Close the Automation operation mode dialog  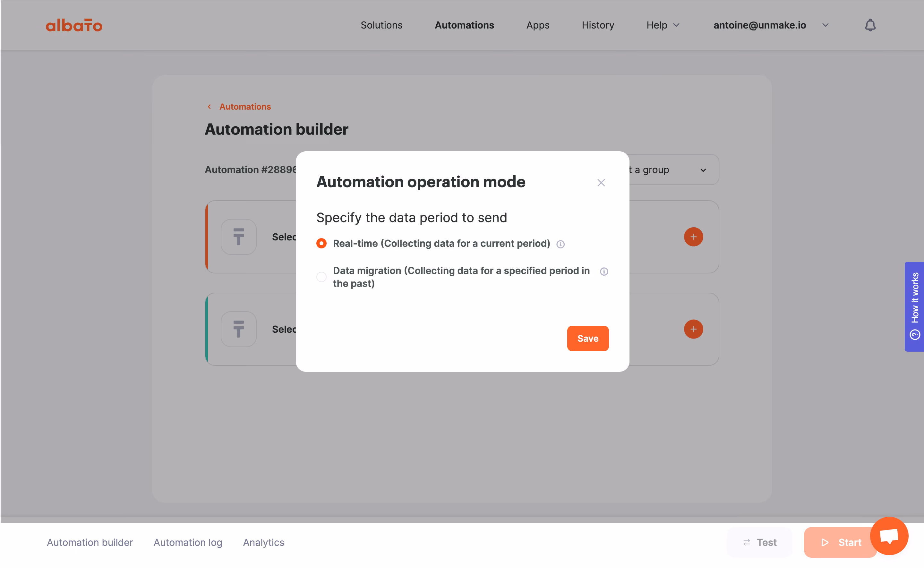click(601, 183)
